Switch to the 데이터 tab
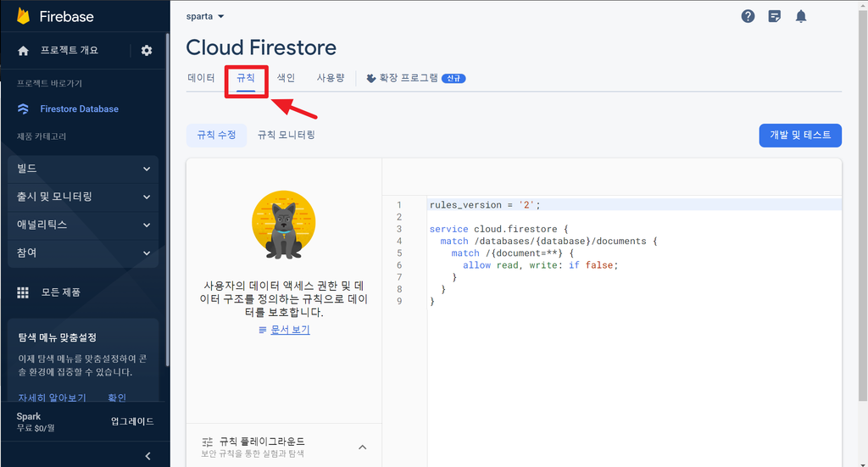Image resolution: width=868 pixels, height=467 pixels. pos(201,78)
